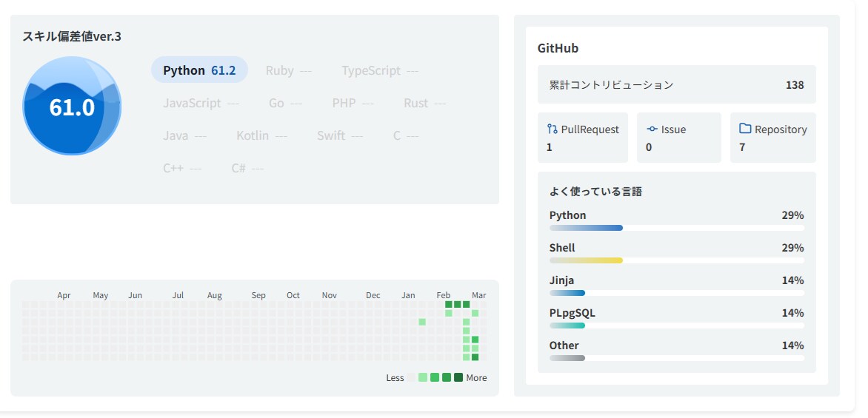Click the PLpgSQL language name label
The image size is (868, 418).
[572, 313]
